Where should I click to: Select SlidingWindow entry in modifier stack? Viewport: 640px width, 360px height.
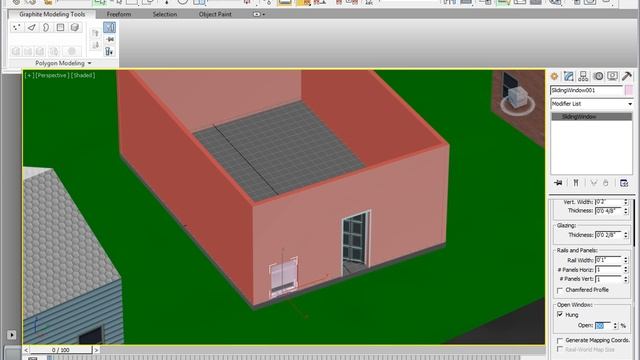click(x=591, y=117)
